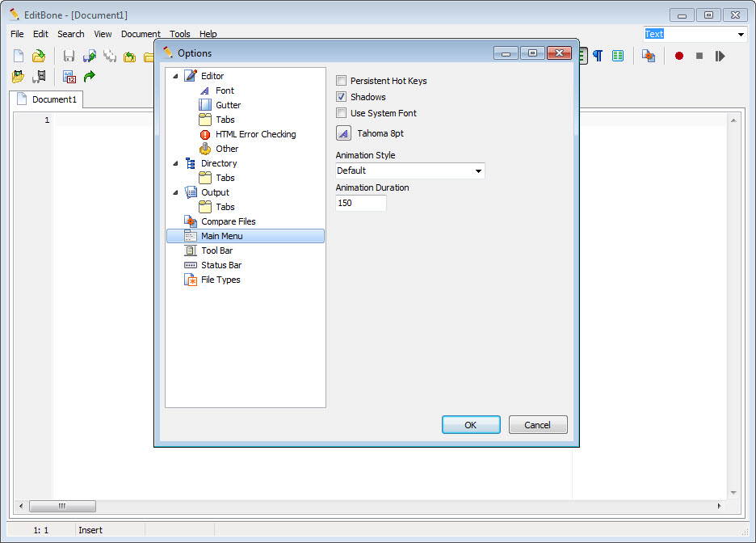Switch to the Document1 tab
This screenshot has height=543, width=756.
(x=47, y=99)
